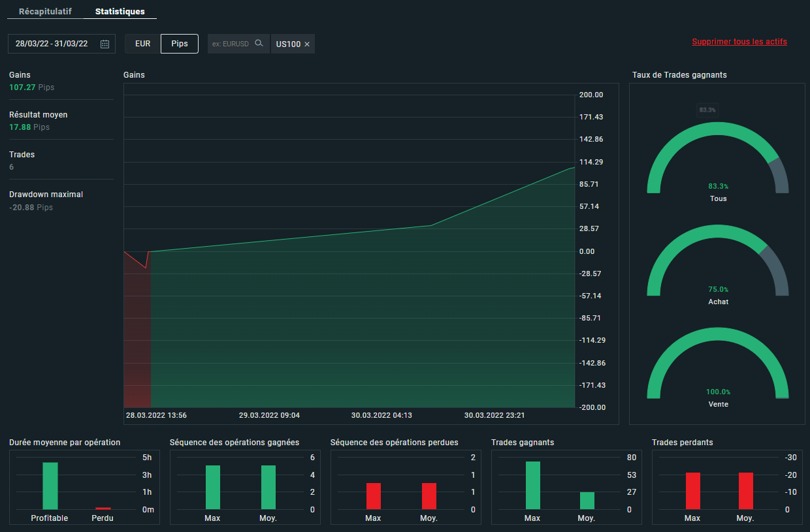Open the 28/03/22 - 31/03/22 date picker
The height and width of the screenshot is (532, 810).
pos(52,44)
